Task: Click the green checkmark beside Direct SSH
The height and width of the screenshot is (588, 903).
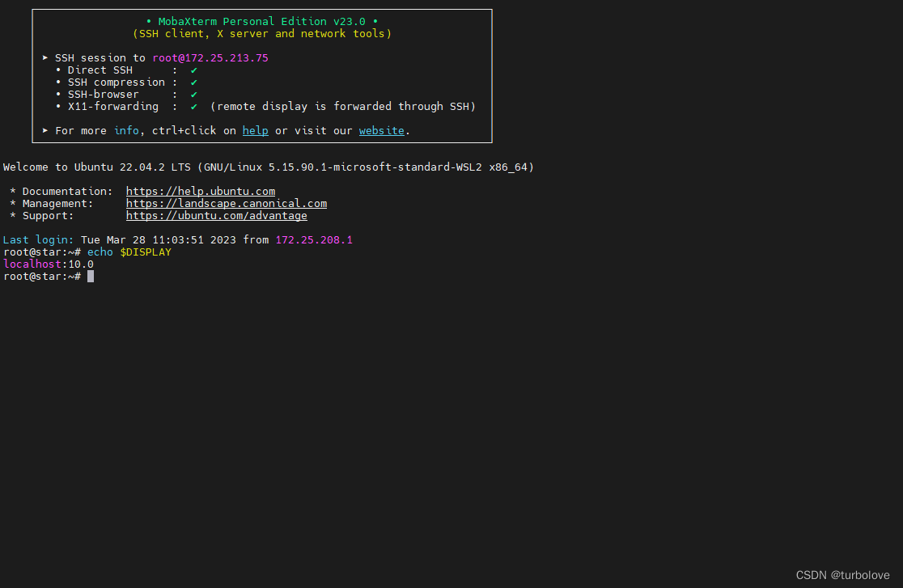Action: click(193, 70)
